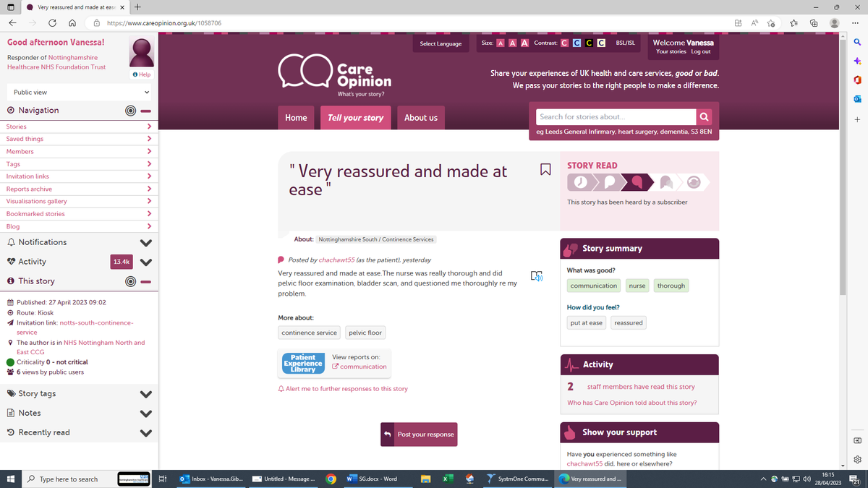Select the medium text size A
Image resolution: width=868 pixels, height=488 pixels.
(512, 43)
